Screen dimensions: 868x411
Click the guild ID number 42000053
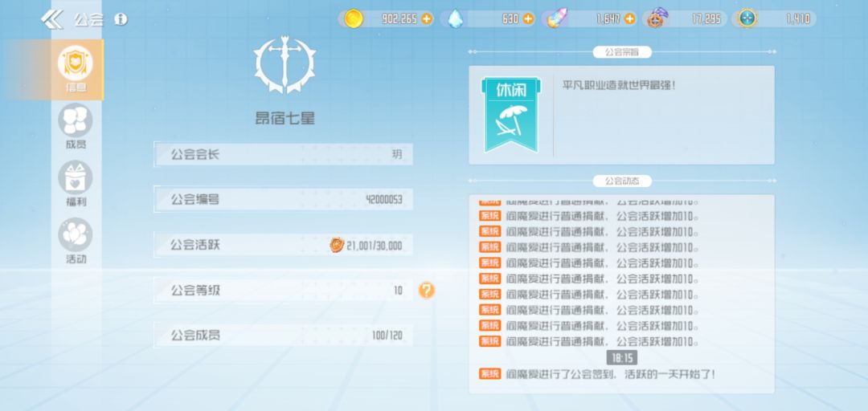(x=384, y=199)
